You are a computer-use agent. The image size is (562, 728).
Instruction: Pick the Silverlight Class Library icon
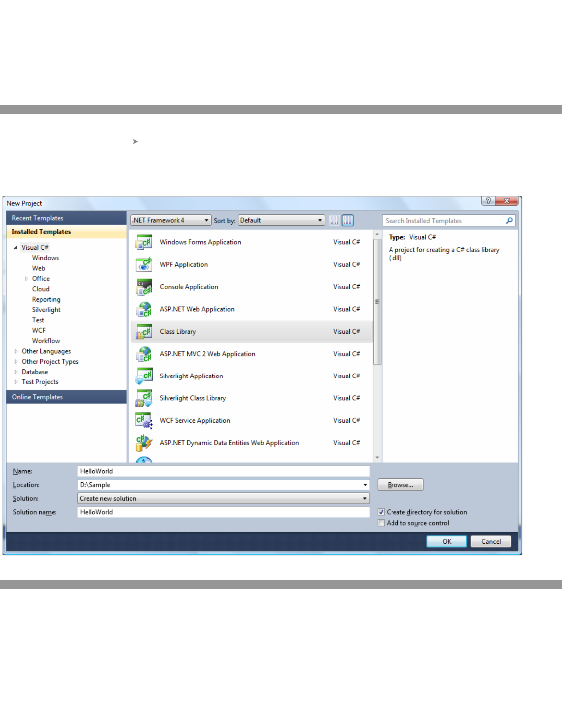[144, 398]
